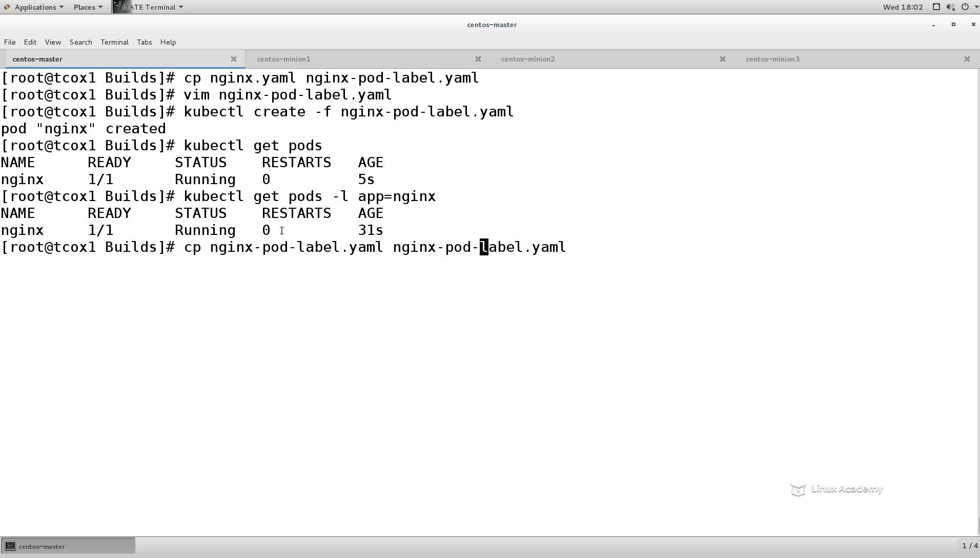980x558 pixels.
Task: Open the Help menu
Action: click(x=168, y=42)
